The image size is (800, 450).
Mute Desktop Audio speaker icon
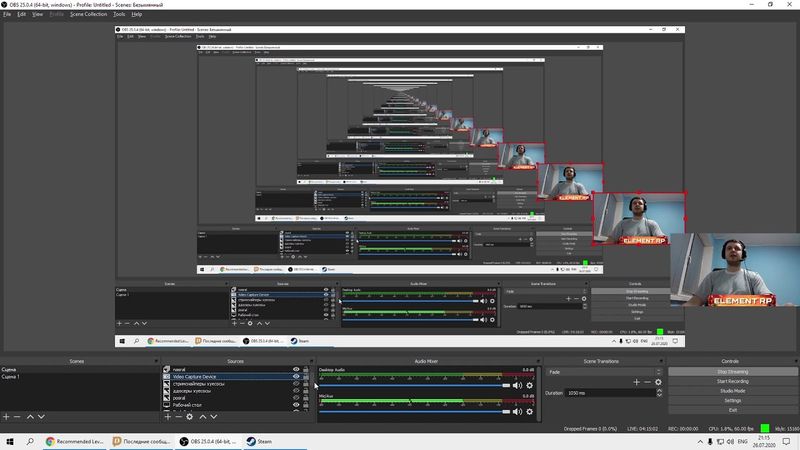(519, 385)
